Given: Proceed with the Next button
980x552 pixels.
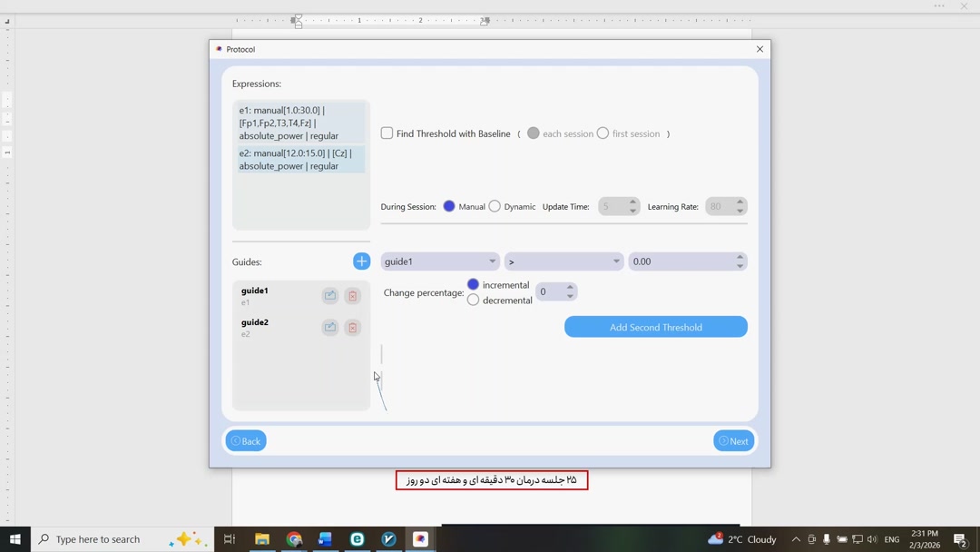Looking at the screenshot, I should 734,440.
